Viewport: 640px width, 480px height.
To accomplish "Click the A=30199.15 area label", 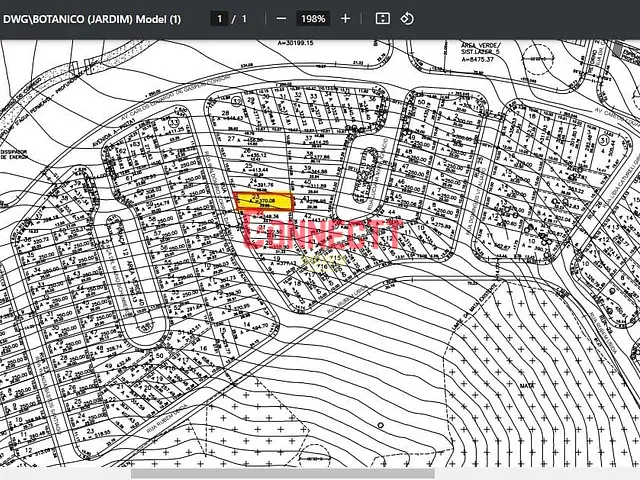I will point(296,43).
